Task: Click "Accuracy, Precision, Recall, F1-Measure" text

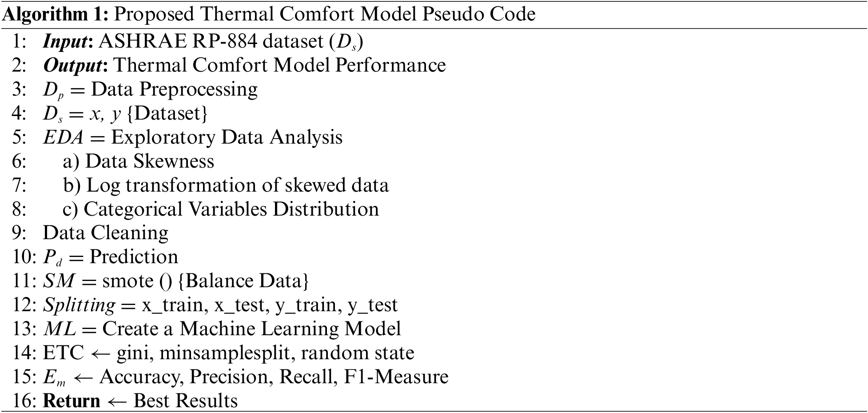Action: click(274, 377)
